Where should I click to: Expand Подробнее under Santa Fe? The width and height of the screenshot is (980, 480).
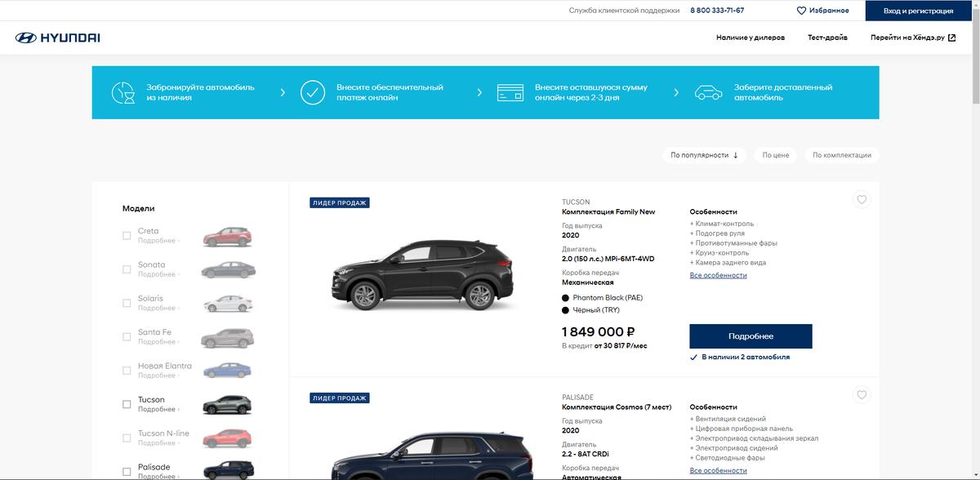(158, 342)
